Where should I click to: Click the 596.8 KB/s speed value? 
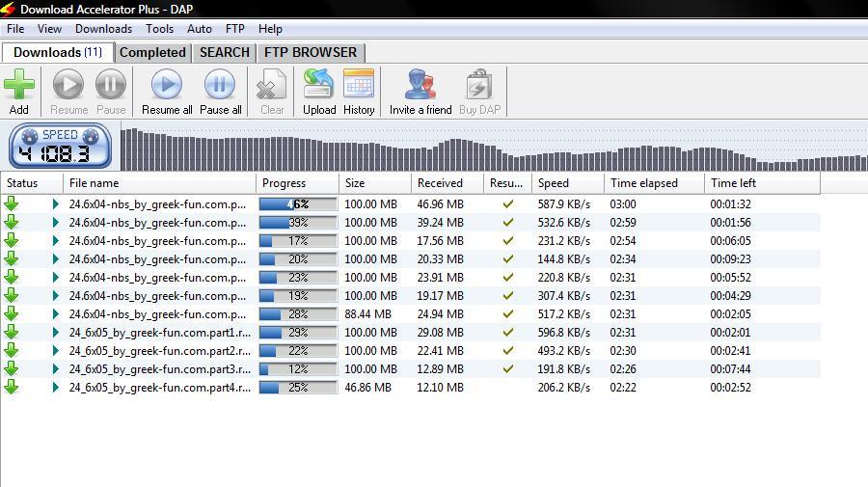pyautogui.click(x=563, y=332)
